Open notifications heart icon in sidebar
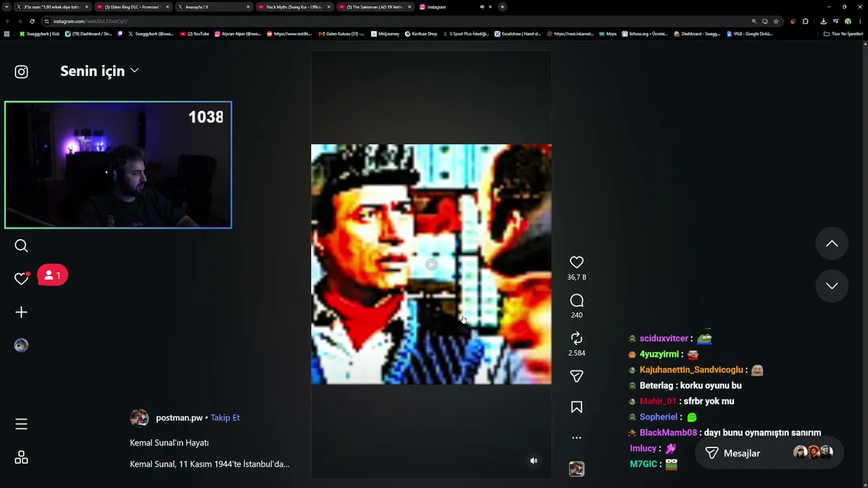 (22, 278)
